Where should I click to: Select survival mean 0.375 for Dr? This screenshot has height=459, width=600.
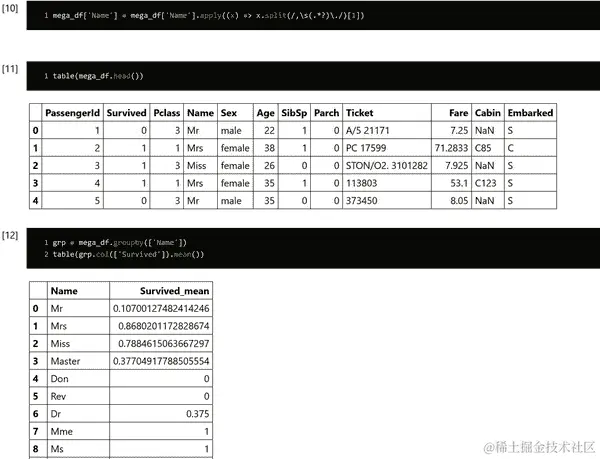click(198, 414)
